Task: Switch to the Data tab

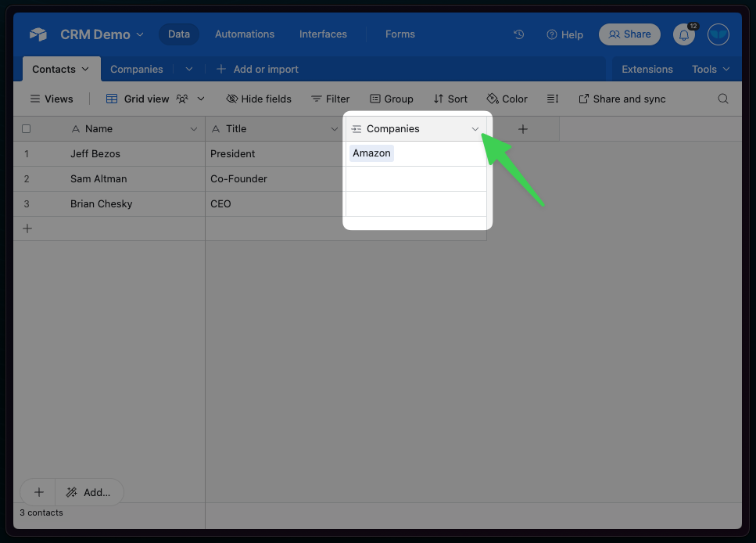Action: [179, 34]
